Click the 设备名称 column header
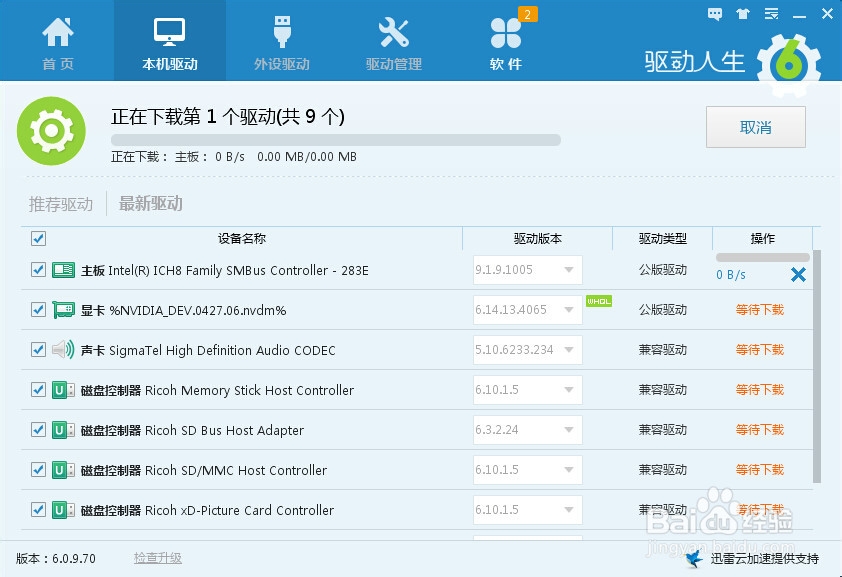 pos(242,238)
